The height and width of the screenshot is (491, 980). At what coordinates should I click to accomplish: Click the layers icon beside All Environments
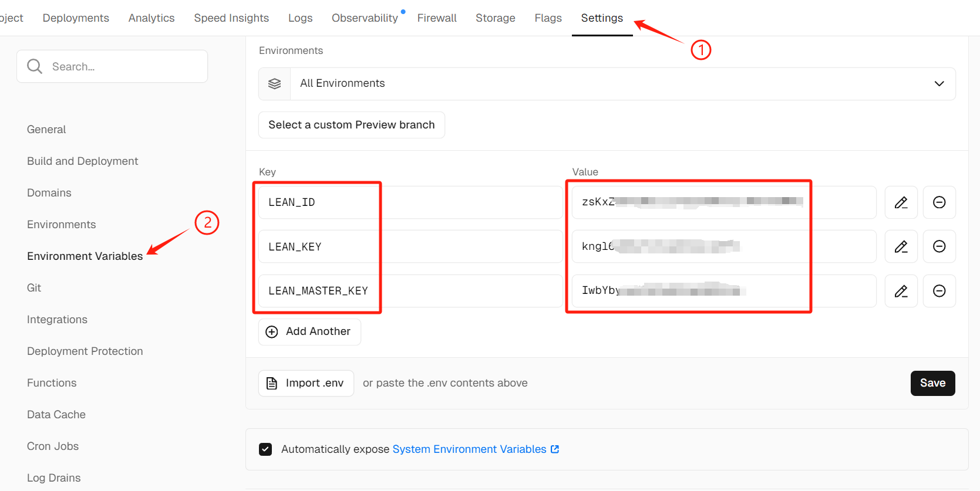(274, 84)
